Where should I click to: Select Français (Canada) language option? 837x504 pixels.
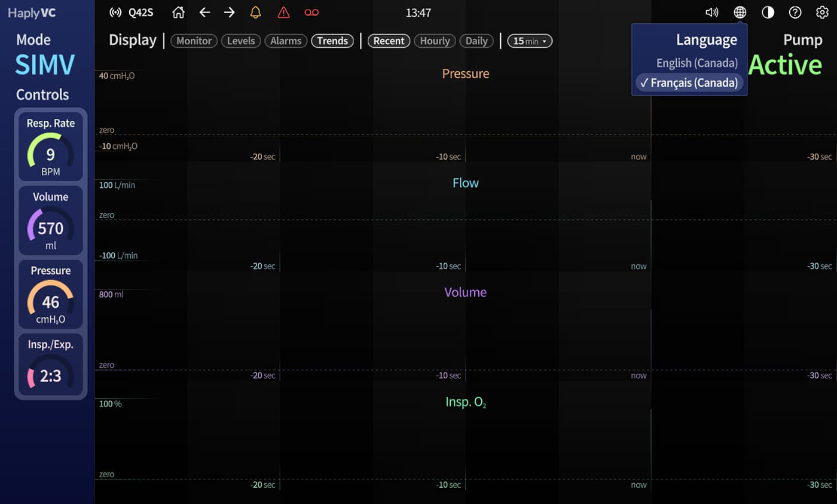689,83
